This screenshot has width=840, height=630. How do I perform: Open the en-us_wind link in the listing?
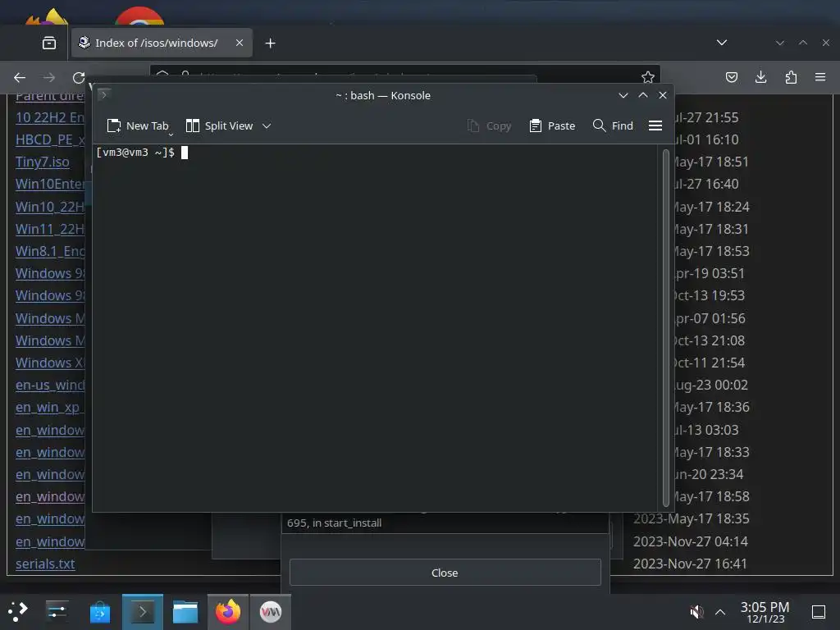[50, 386]
